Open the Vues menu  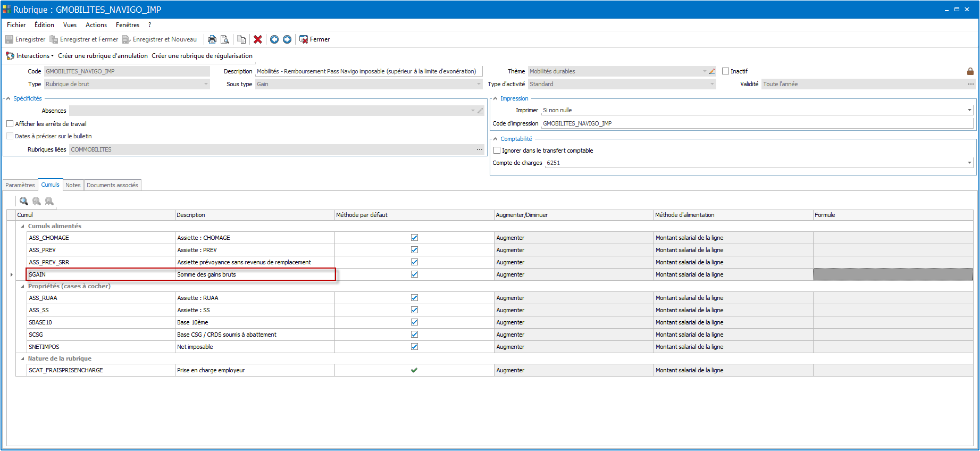pyautogui.click(x=70, y=25)
